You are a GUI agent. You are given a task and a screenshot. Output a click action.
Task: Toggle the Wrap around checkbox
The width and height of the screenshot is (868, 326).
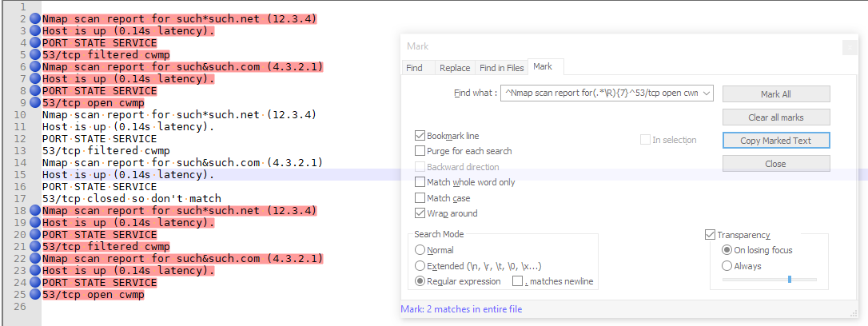pyautogui.click(x=420, y=213)
